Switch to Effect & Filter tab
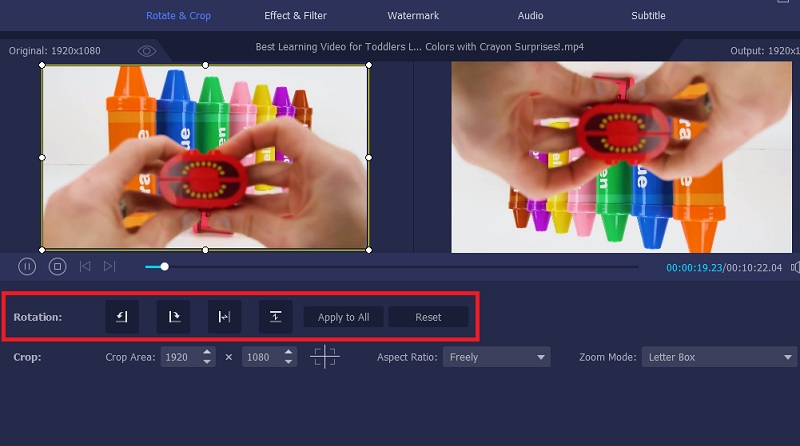Screen dimensions: 800x446 click(x=295, y=16)
